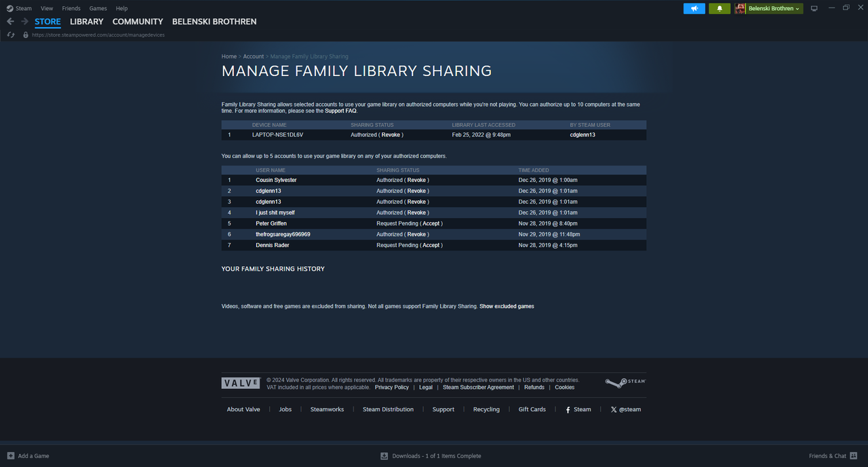Click the Your Family Sharing History heading
This screenshot has height=467, width=868.
pyautogui.click(x=273, y=269)
